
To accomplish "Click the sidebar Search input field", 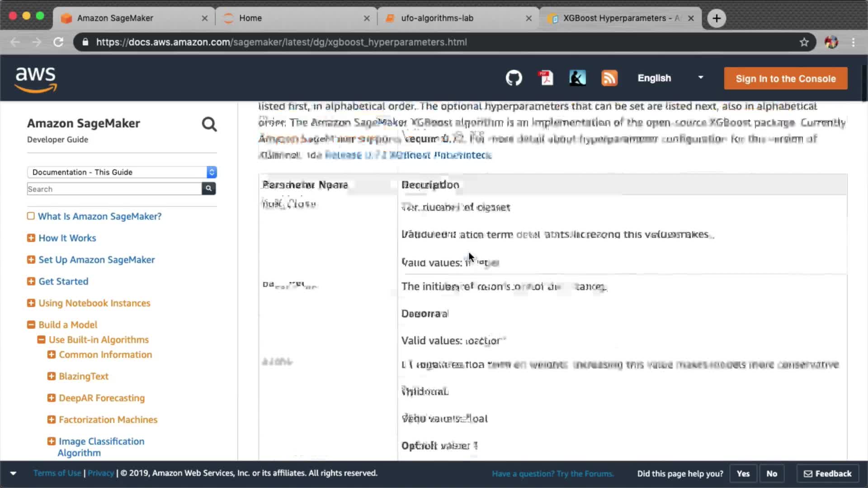I will click(x=114, y=189).
